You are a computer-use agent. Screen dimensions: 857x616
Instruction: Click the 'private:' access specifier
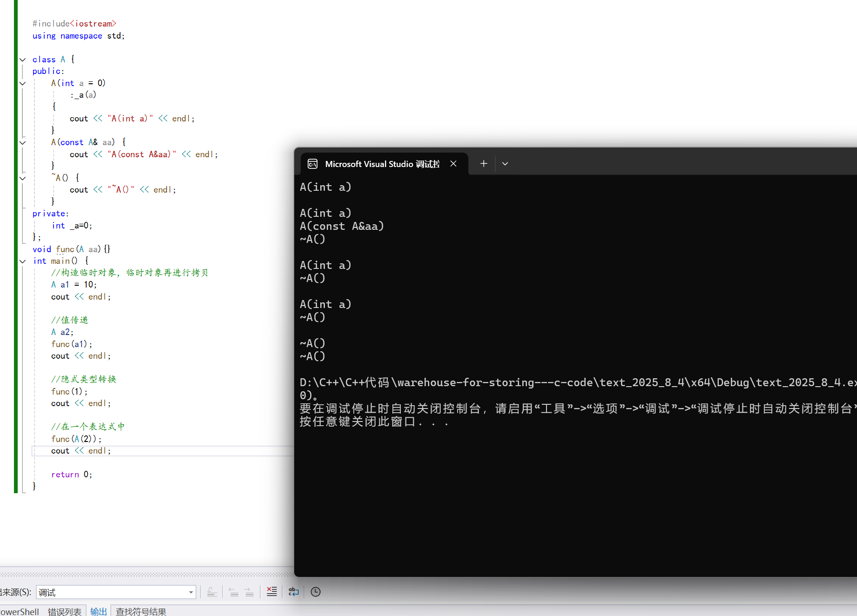tap(51, 214)
